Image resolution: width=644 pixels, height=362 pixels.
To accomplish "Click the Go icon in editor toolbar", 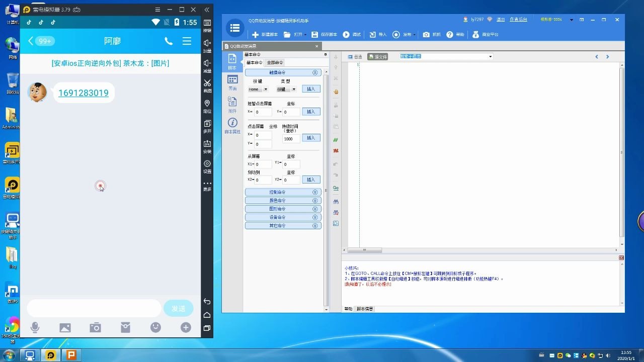I will (x=336, y=188).
